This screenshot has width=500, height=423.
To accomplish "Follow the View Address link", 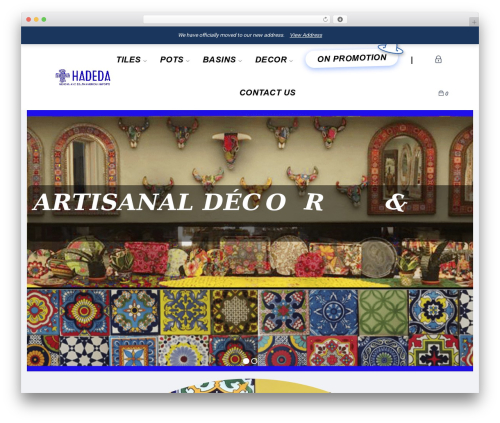I will [x=306, y=35].
